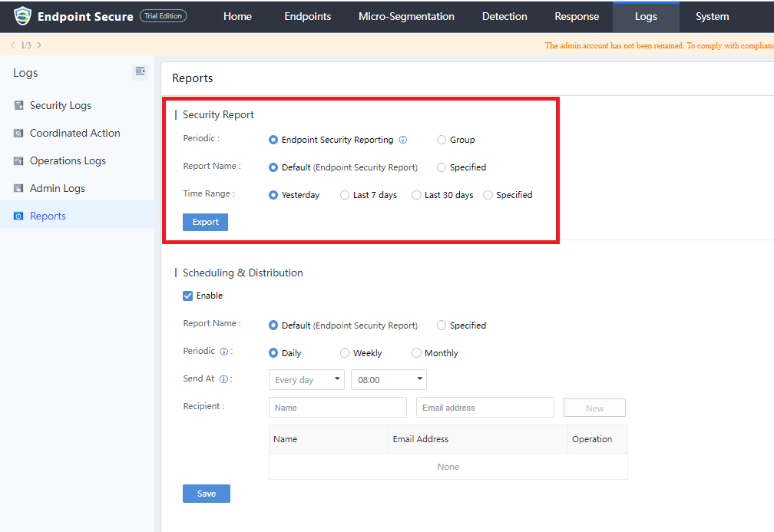Viewport: 774px width, 532px height.
Task: Open the Response tab
Action: point(577,16)
